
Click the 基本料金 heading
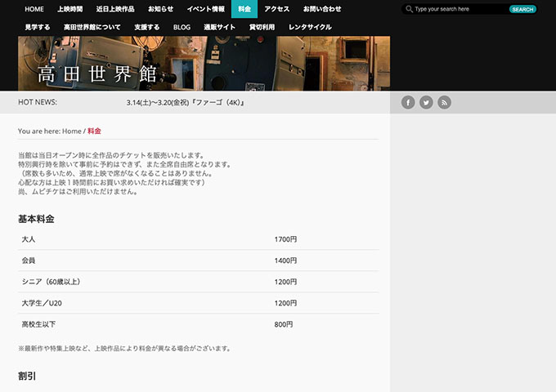36,219
